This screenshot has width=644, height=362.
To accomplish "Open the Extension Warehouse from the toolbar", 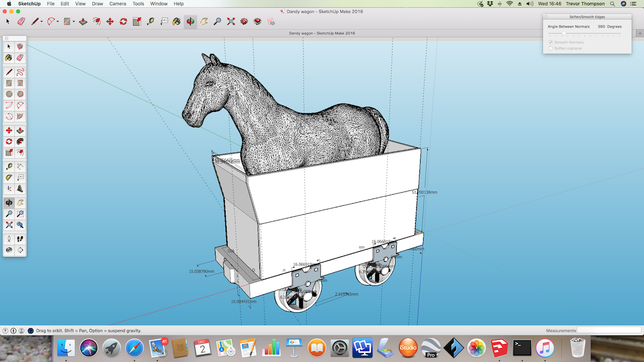I will coord(257,22).
